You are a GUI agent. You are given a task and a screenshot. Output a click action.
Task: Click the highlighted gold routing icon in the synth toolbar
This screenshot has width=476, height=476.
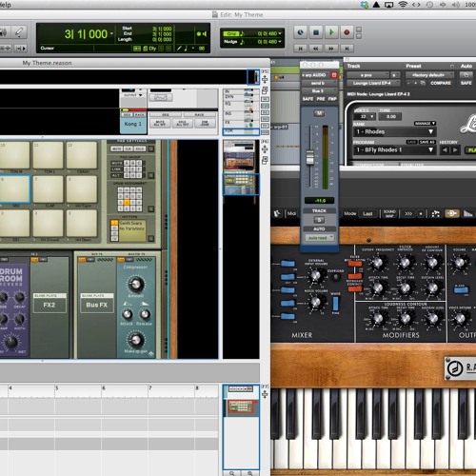coord(452,213)
